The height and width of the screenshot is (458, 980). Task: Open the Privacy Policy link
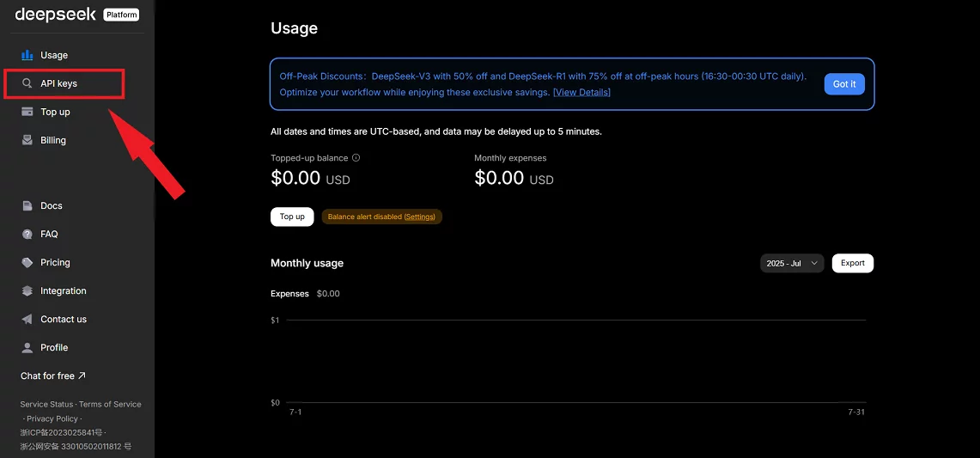[x=52, y=418]
